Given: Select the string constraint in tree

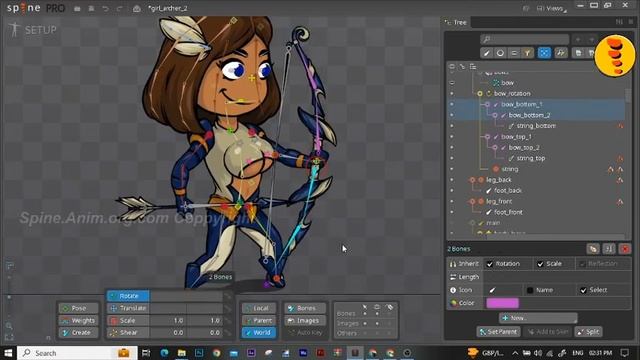Looking at the screenshot, I should [510, 169].
